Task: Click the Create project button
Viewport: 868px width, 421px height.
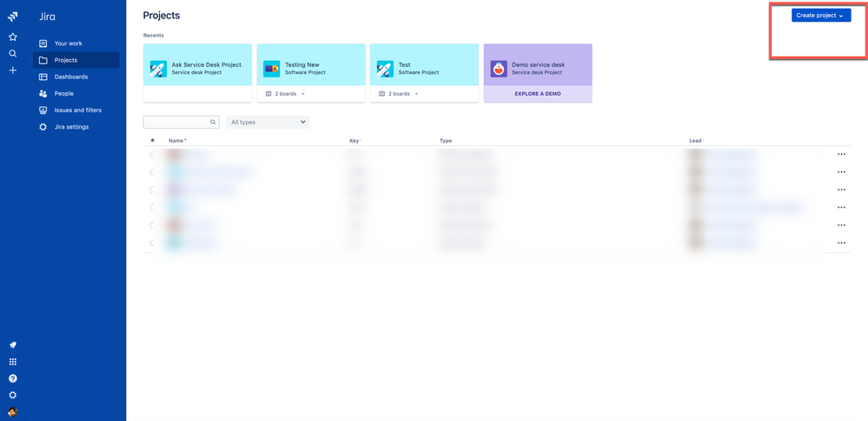Action: pyautogui.click(x=821, y=16)
